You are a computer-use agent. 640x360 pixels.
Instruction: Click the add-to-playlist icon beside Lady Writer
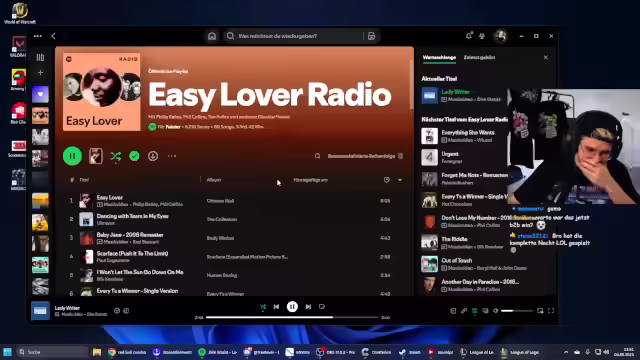coord(117,311)
